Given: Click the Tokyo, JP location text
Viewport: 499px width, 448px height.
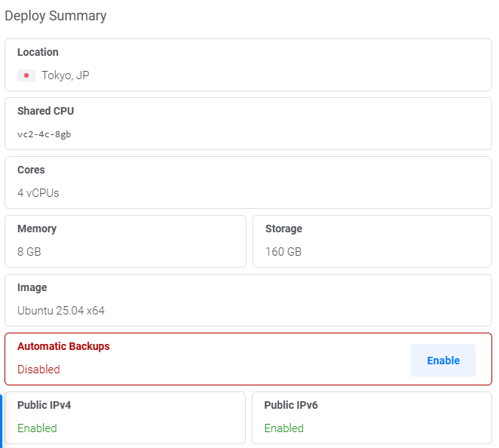Looking at the screenshot, I should (x=66, y=75).
